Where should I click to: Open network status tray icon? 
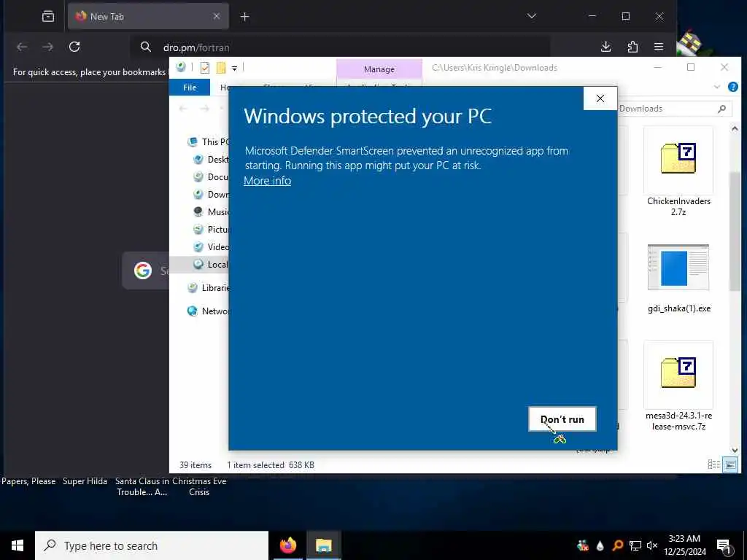coord(635,545)
